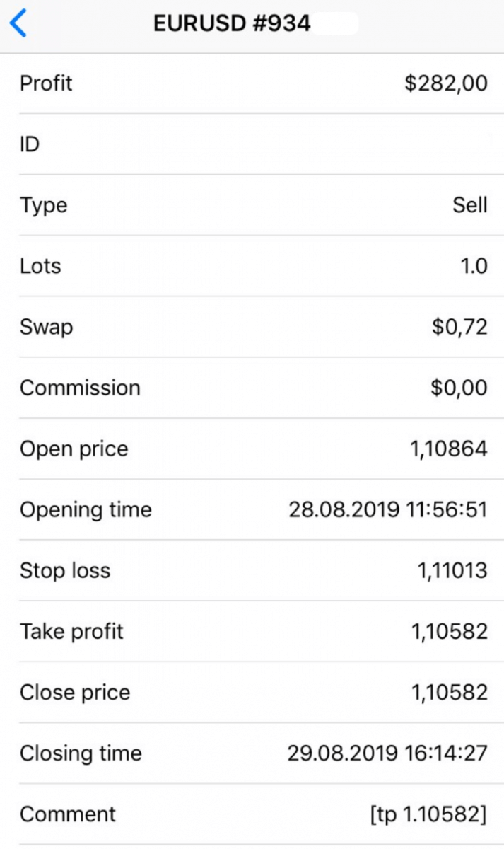Select the Close price 1,10582
Image resolution: width=504 pixels, height=849 pixels.
450,692
